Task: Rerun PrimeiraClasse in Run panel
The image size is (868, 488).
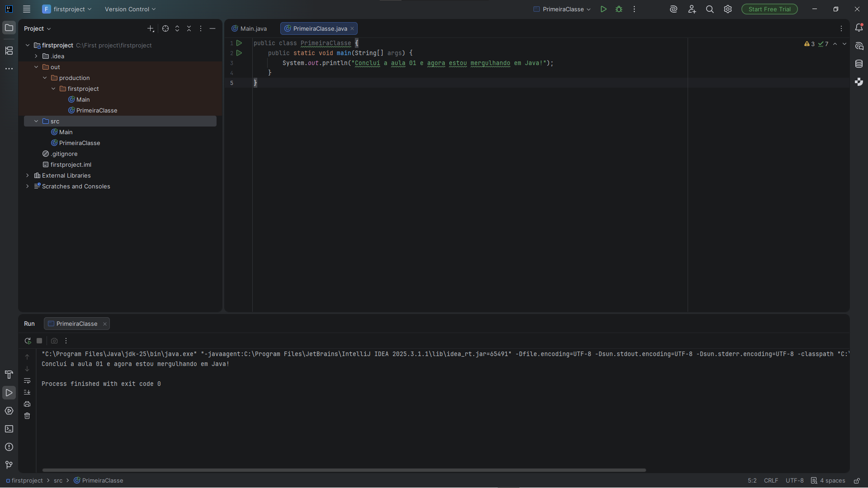Action: point(28,341)
